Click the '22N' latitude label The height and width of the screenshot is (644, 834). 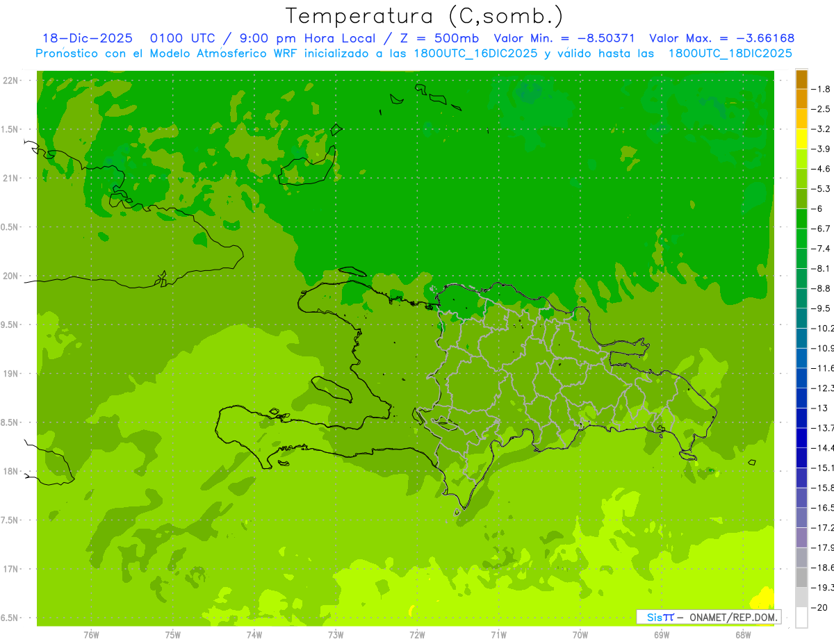(10, 81)
